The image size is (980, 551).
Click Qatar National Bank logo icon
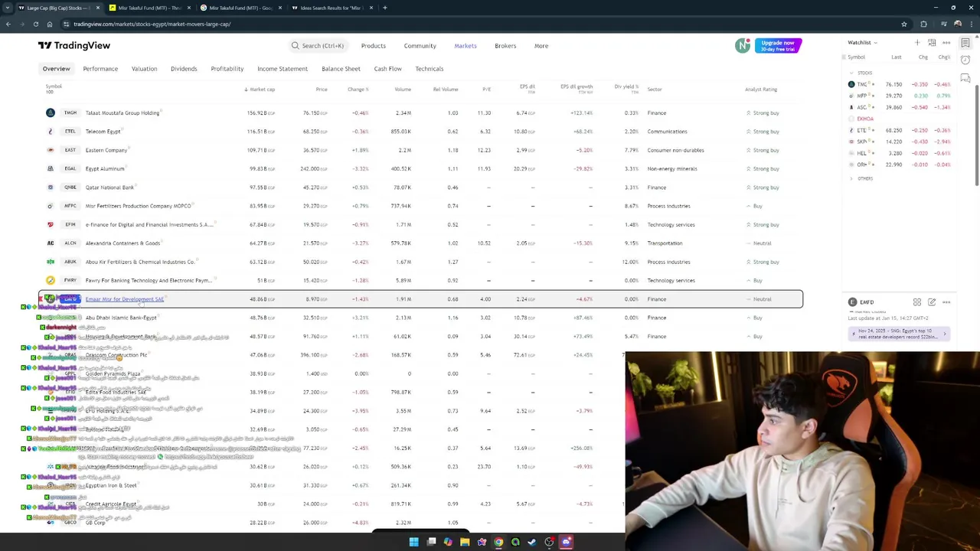click(51, 187)
